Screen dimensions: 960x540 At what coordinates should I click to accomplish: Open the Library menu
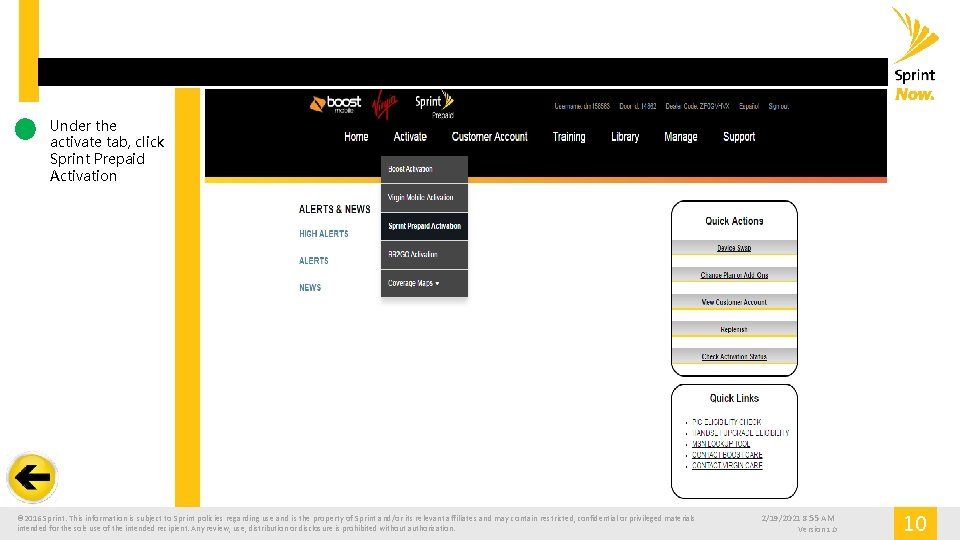[624, 137]
